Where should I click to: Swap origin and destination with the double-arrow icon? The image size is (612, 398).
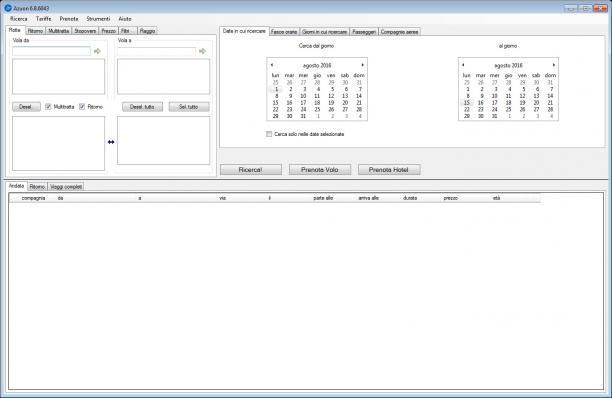[111, 142]
